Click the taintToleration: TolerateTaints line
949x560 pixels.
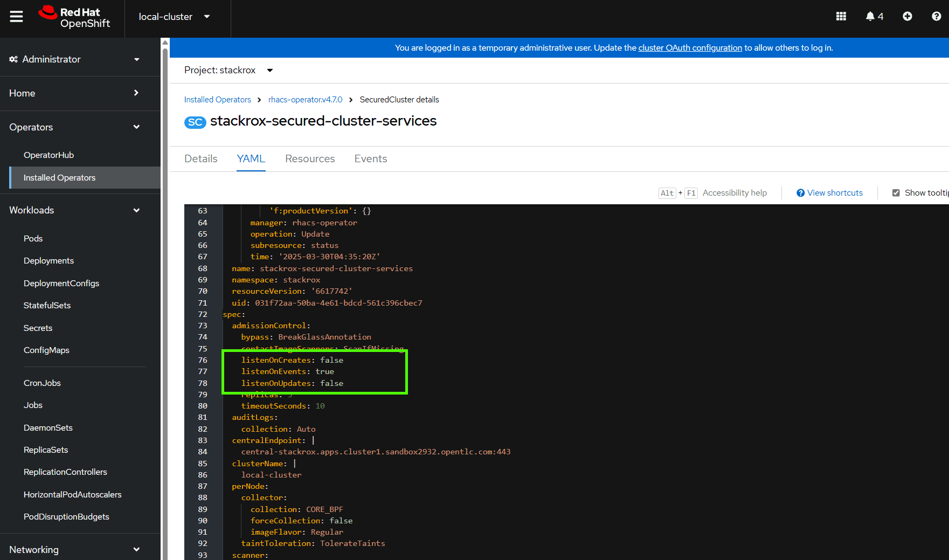[x=313, y=543]
